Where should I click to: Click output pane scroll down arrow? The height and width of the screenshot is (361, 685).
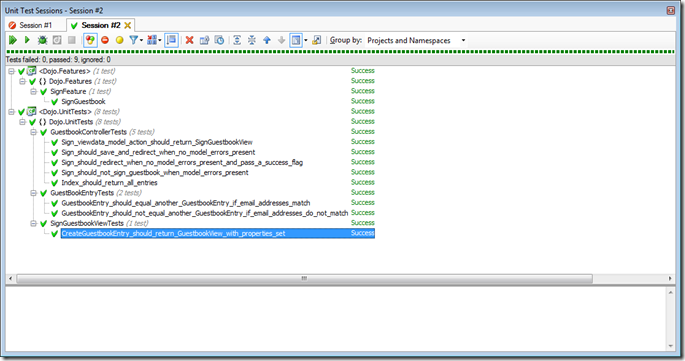click(671, 346)
